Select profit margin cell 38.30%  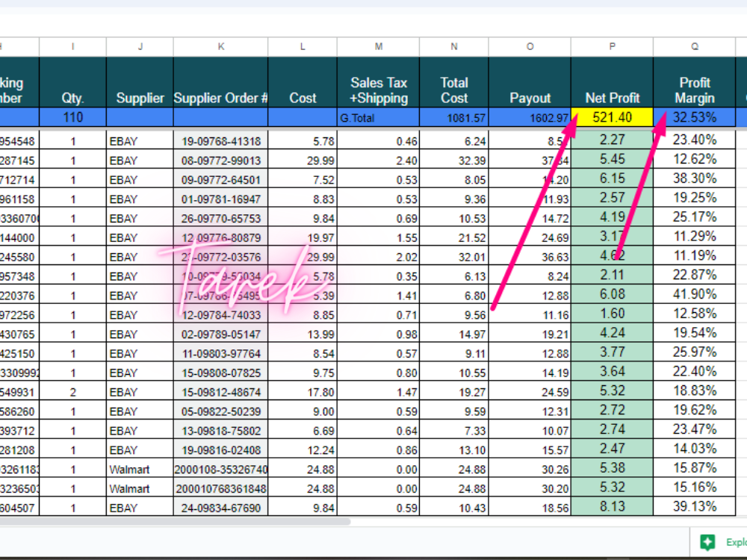pyautogui.click(x=695, y=179)
